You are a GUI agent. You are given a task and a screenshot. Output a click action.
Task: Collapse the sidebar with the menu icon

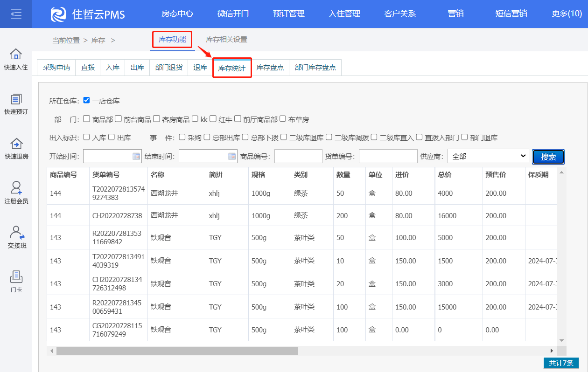(x=16, y=14)
